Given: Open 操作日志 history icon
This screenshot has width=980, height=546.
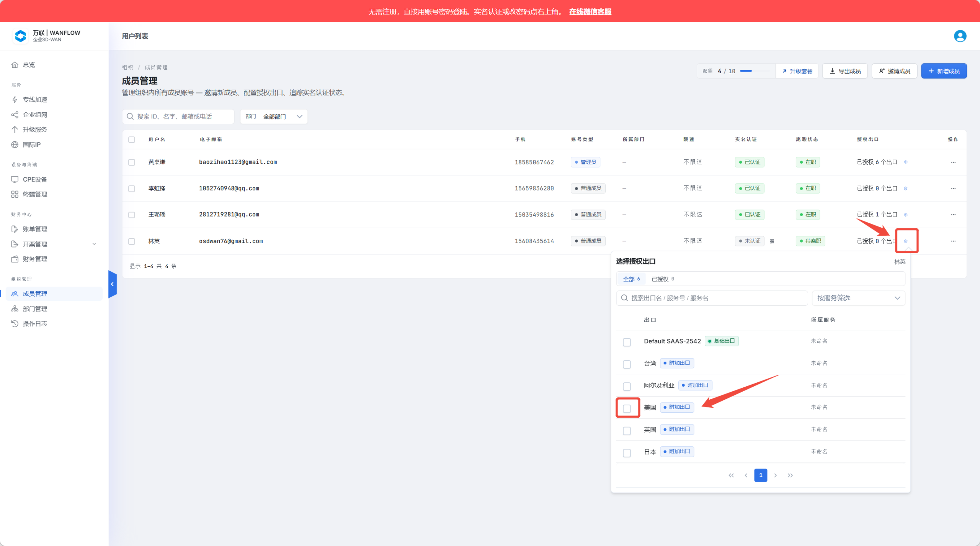Looking at the screenshot, I should pos(15,324).
